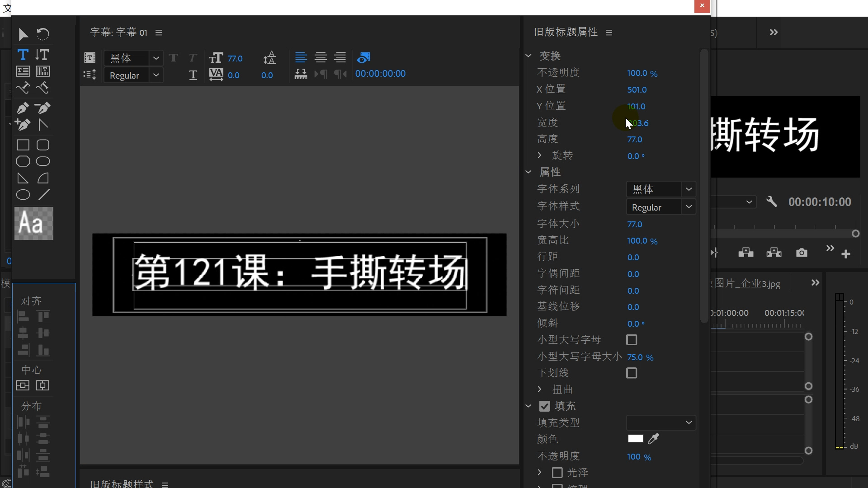Open 字体系列 font family dropdown in properties
Screen dimensions: 868x488
[x=689, y=189]
